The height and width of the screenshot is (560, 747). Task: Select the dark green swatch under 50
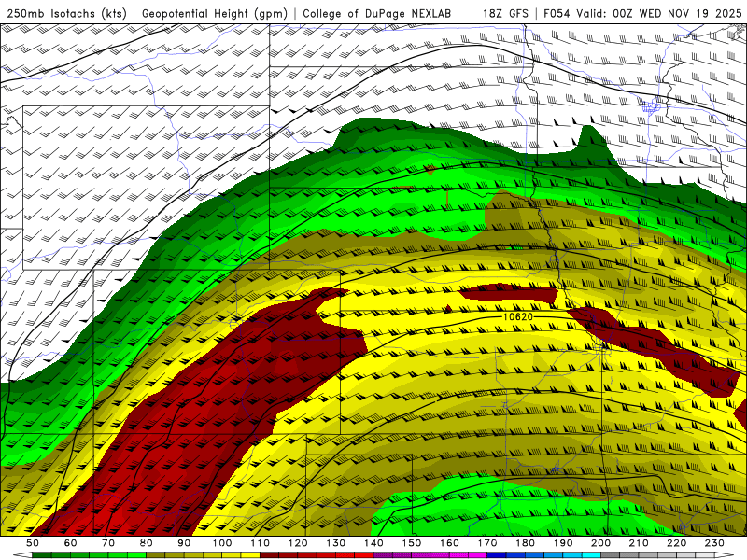[x=42, y=555]
